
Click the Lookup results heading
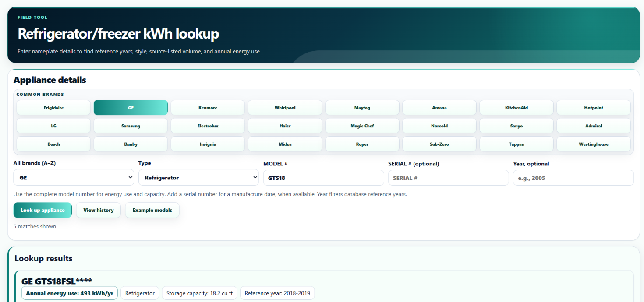[43, 258]
